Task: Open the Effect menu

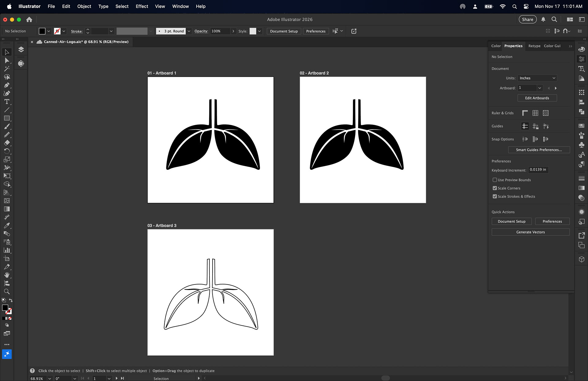Action: [142, 6]
